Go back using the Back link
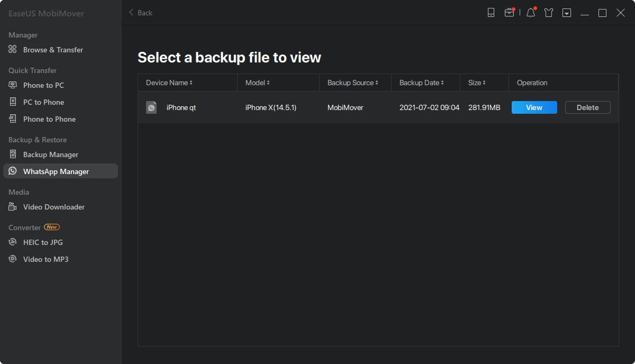The width and height of the screenshot is (635, 364). click(141, 13)
